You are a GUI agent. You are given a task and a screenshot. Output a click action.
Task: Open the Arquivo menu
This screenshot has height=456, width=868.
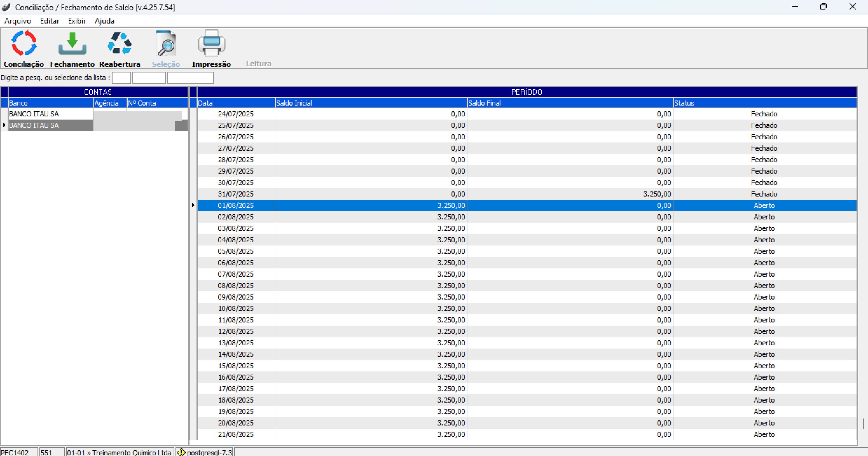[x=17, y=21]
